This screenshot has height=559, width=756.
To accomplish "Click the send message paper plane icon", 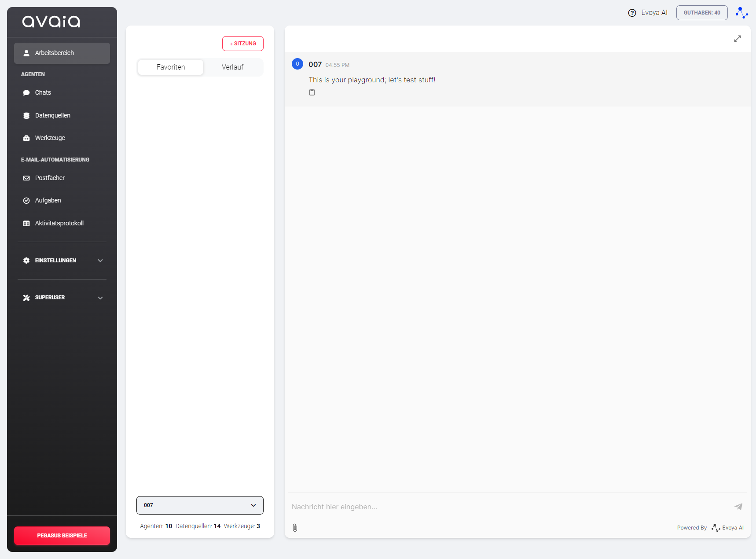I will click(738, 507).
